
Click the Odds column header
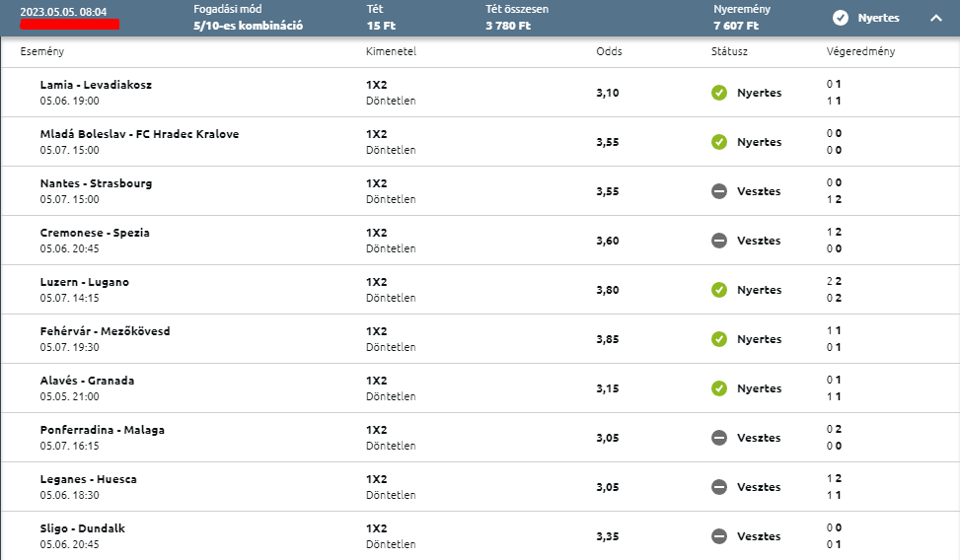click(609, 51)
